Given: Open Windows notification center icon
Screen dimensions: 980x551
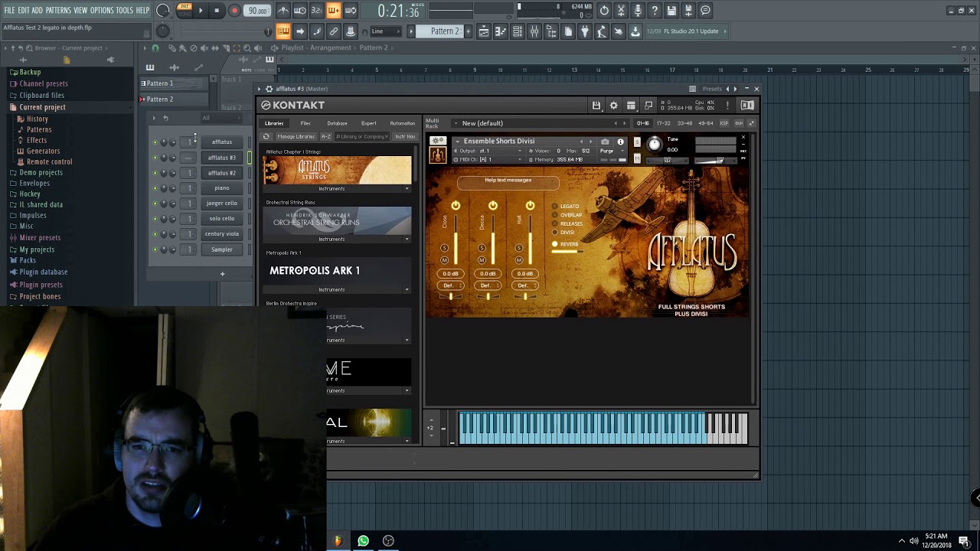Looking at the screenshot, I should click(x=964, y=541).
